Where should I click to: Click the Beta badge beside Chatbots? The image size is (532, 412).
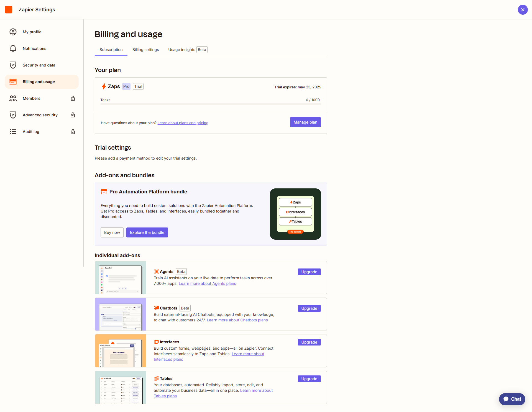coord(185,308)
